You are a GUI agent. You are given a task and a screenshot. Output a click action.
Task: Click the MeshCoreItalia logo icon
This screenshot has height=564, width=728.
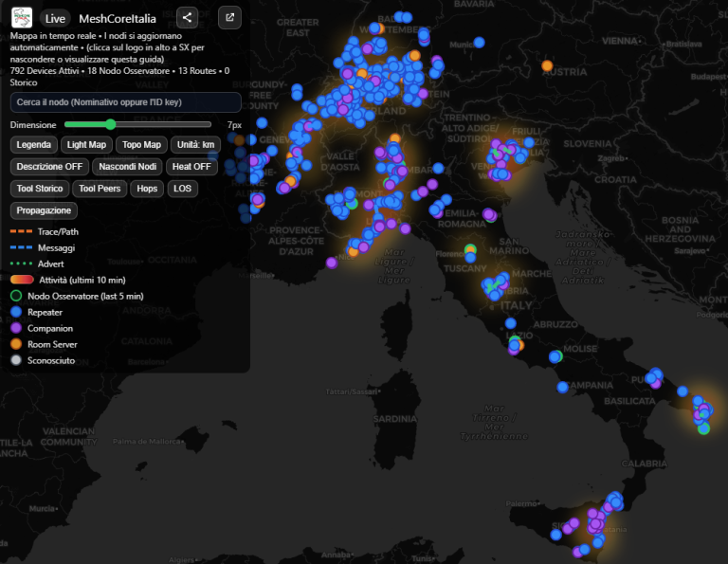(x=22, y=18)
